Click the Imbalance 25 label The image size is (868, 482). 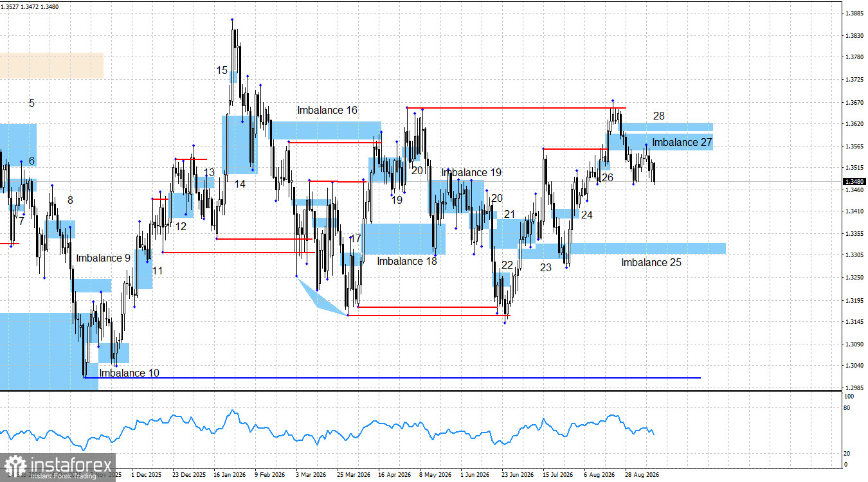651,262
